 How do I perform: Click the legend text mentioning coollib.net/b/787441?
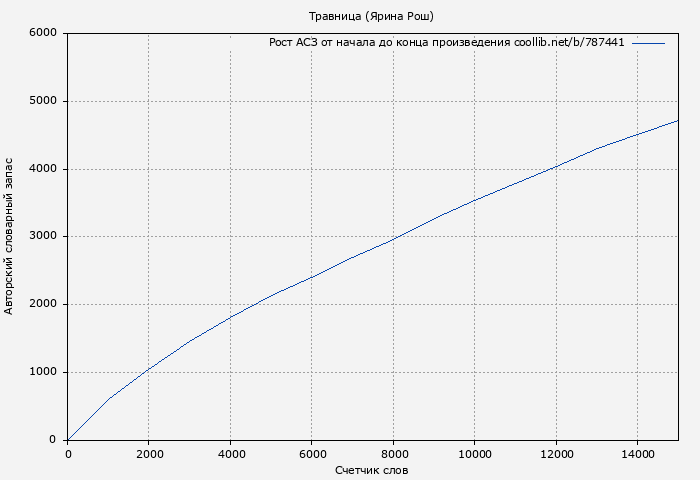click(447, 43)
